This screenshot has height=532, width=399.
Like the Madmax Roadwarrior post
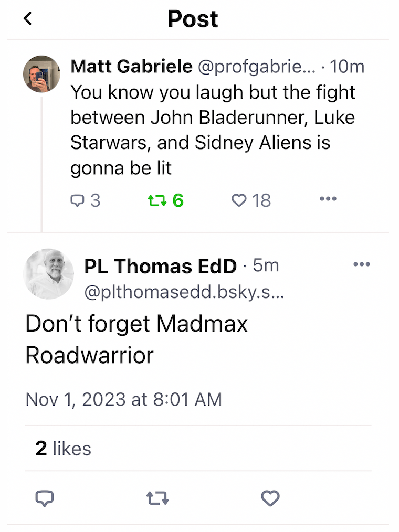pos(270,498)
